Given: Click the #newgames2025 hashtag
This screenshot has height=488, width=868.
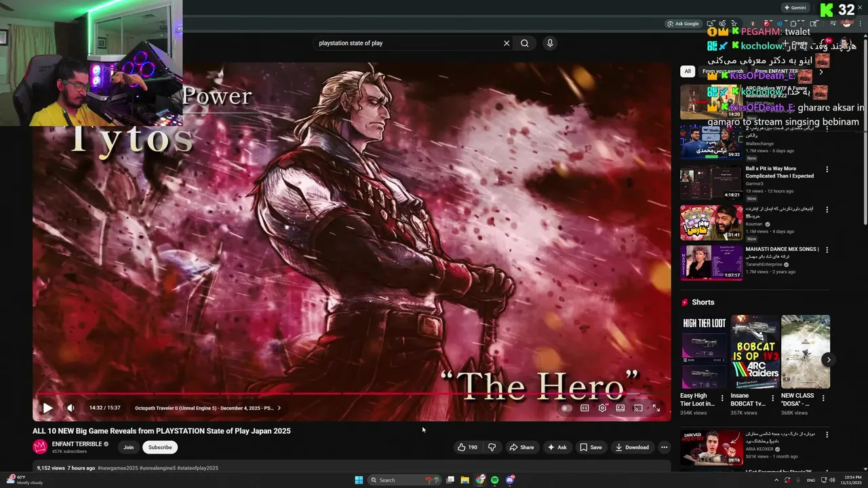Looking at the screenshot, I should click(x=117, y=468).
